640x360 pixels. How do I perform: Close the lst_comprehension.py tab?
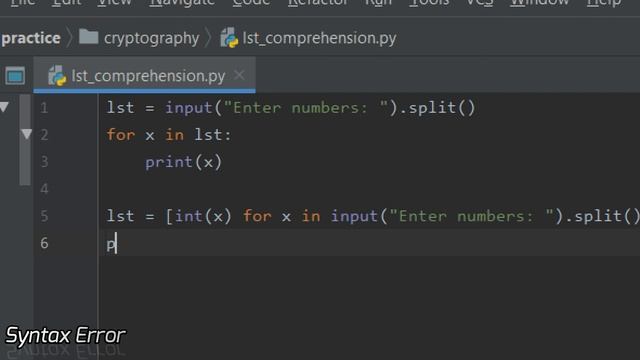coord(239,75)
